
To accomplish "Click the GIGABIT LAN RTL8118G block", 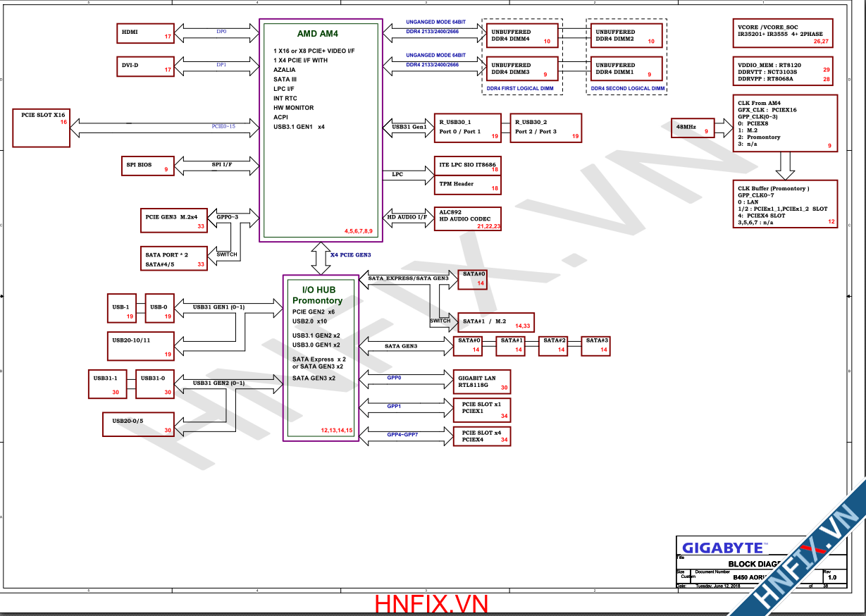I will click(482, 382).
